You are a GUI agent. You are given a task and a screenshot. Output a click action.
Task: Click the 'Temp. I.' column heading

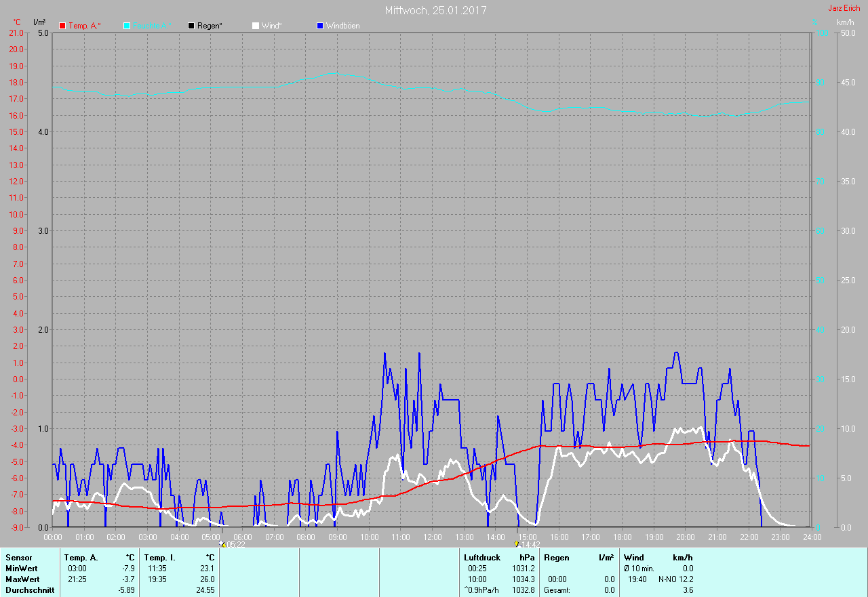160,558
